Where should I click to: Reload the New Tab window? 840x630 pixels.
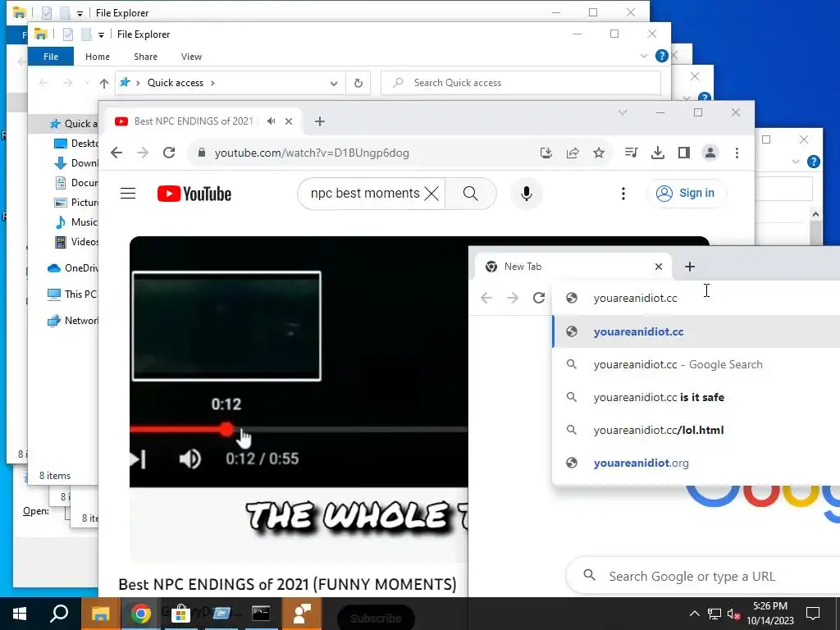click(x=539, y=298)
